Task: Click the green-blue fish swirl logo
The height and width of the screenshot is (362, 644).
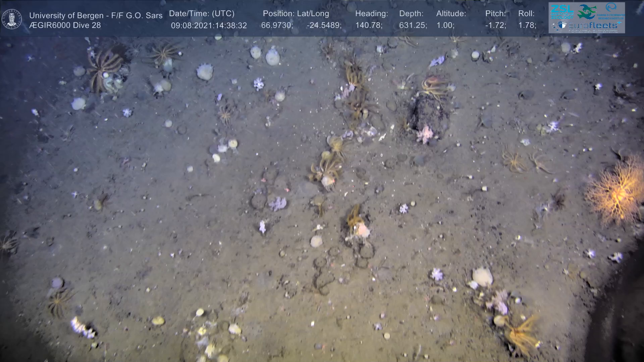Action: point(587,12)
